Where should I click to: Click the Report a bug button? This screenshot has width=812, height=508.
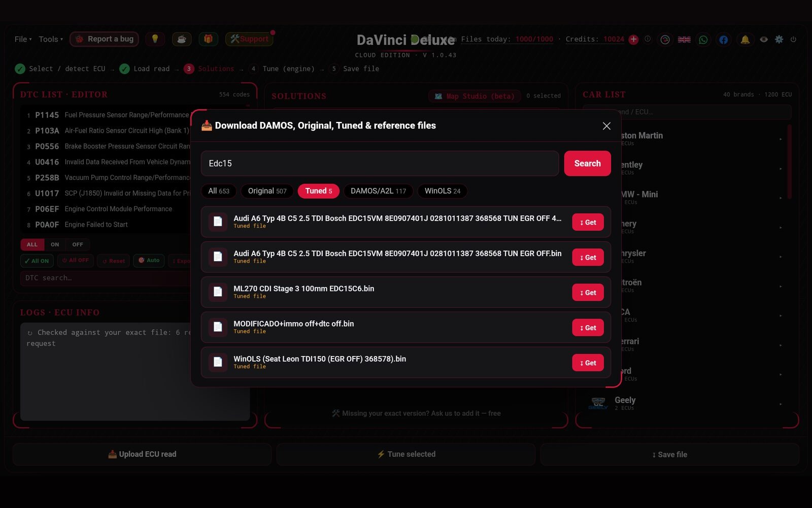click(104, 39)
